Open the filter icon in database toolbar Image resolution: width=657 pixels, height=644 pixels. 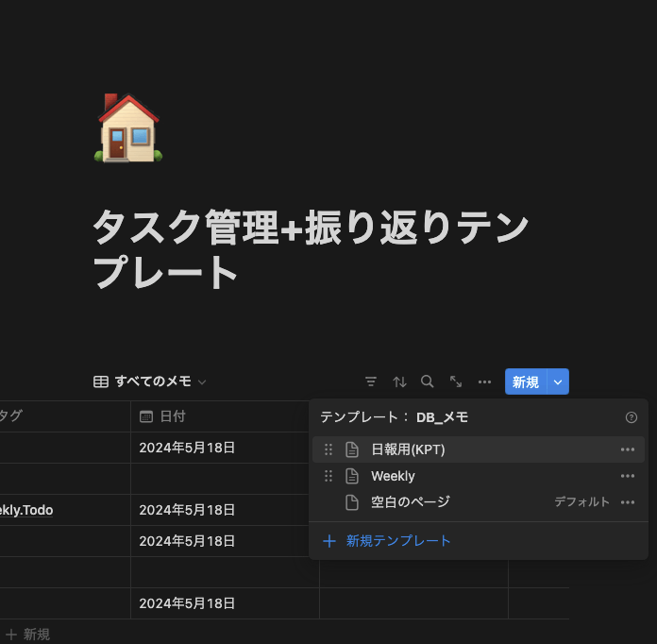coord(371,381)
